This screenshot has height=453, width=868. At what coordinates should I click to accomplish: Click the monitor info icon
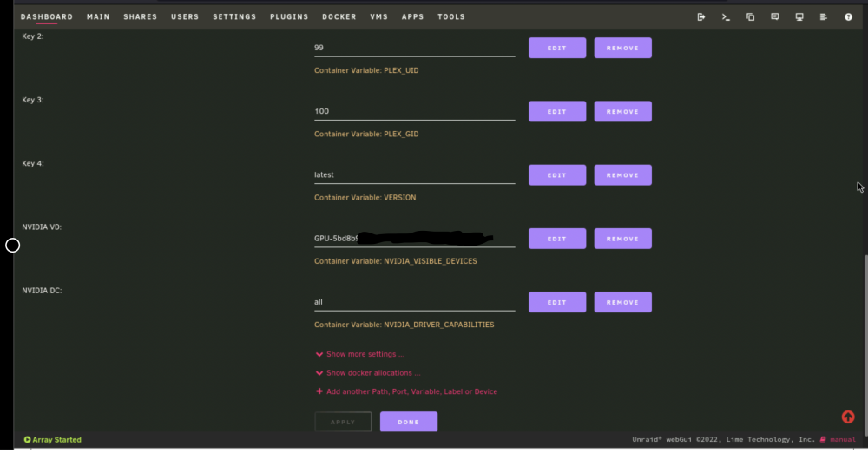[799, 17]
